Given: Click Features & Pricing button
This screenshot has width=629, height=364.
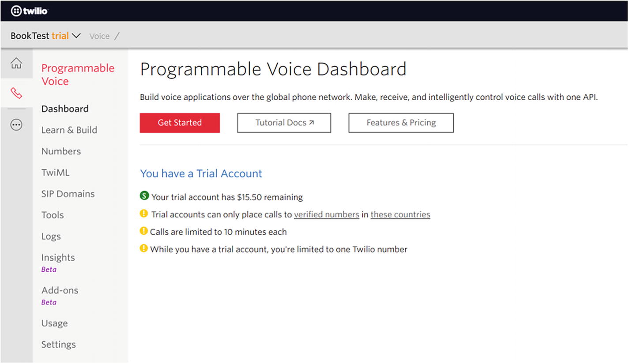Looking at the screenshot, I should coord(401,123).
